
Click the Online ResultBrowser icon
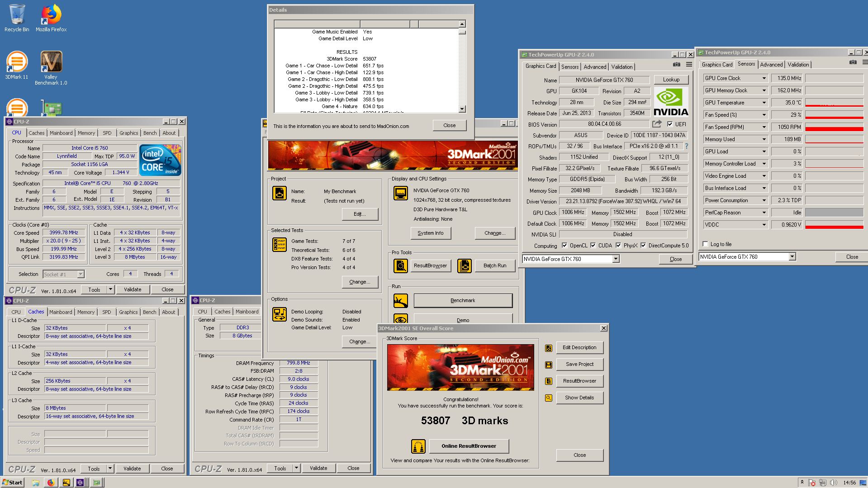[418, 446]
